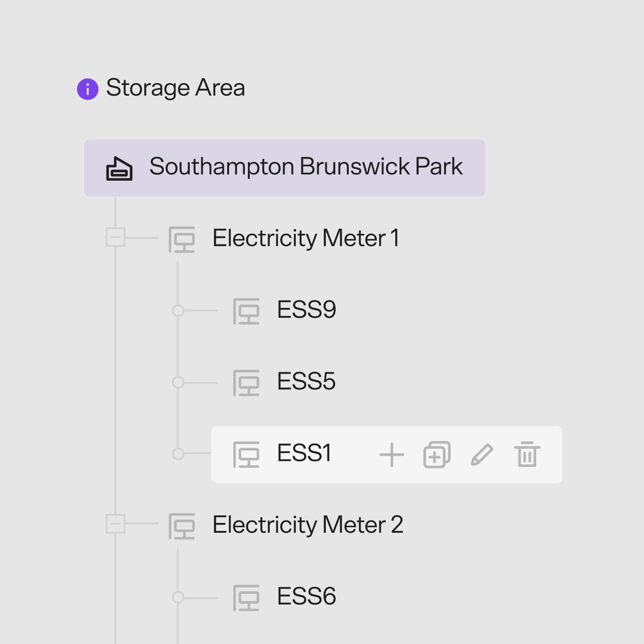644x644 pixels.
Task: Collapse the Electricity Meter 2 branch
Action: click(x=115, y=524)
